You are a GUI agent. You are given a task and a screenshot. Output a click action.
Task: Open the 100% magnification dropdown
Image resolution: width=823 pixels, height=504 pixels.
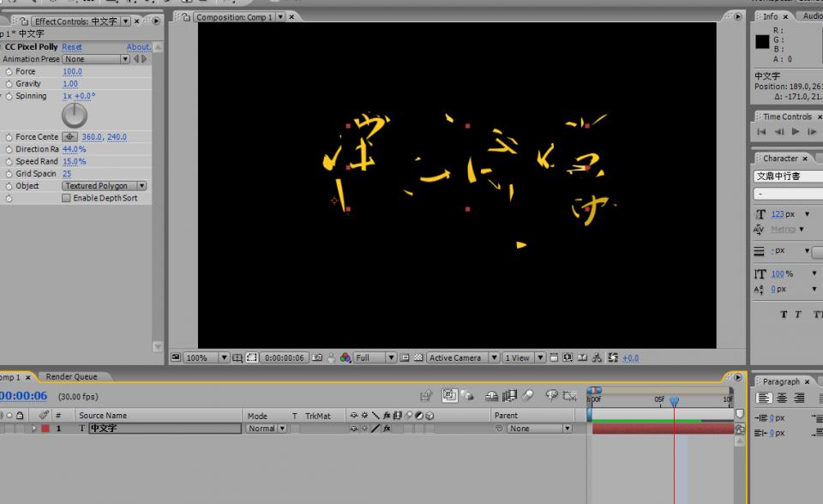(207, 358)
